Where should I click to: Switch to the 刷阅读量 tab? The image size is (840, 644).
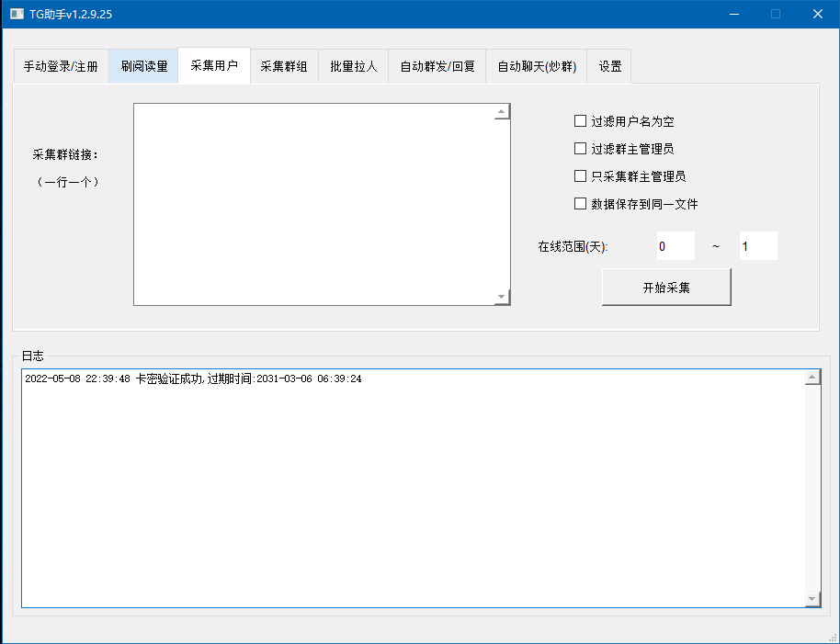point(143,66)
